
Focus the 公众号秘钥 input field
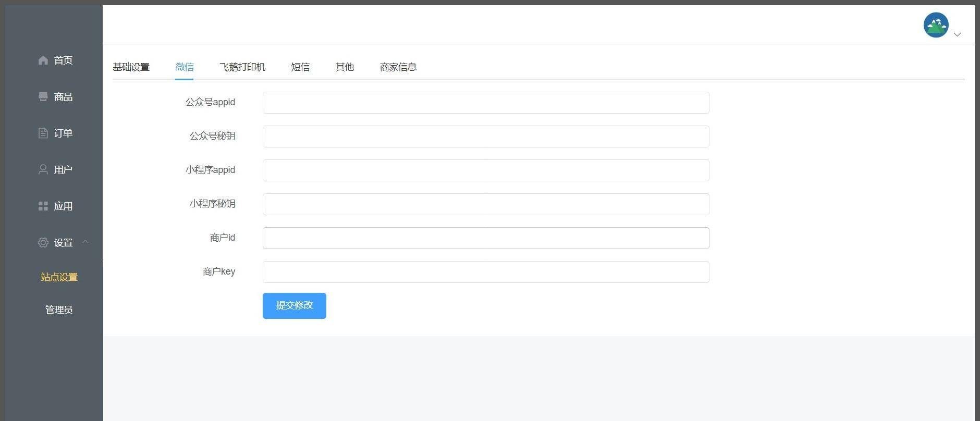(486, 137)
